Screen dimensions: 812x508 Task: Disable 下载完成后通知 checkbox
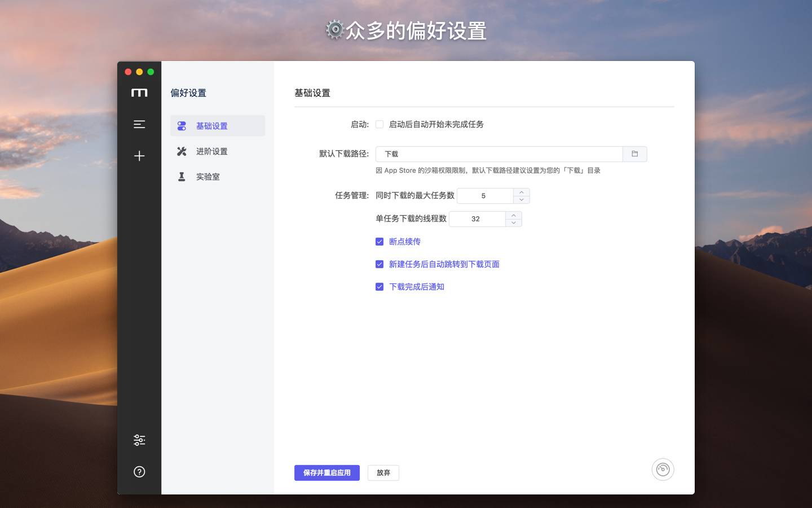379,287
